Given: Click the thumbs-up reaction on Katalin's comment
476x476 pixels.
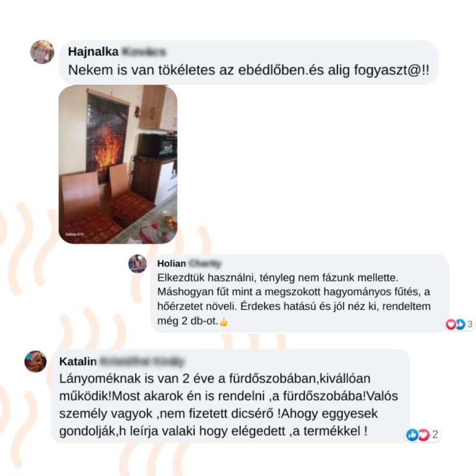Looking at the screenshot, I should 412,435.
